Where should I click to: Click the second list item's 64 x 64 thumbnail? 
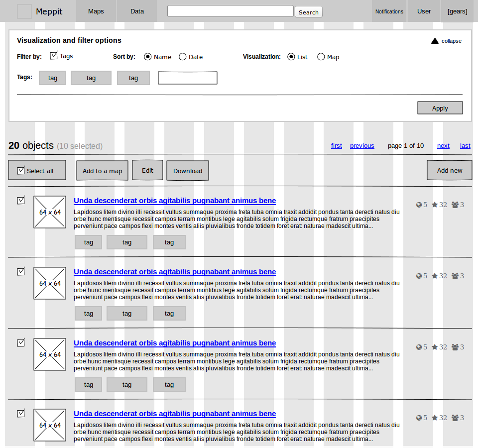[x=50, y=283]
